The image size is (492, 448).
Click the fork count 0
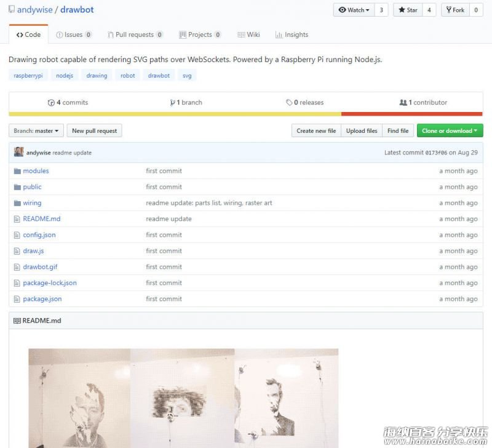point(476,10)
